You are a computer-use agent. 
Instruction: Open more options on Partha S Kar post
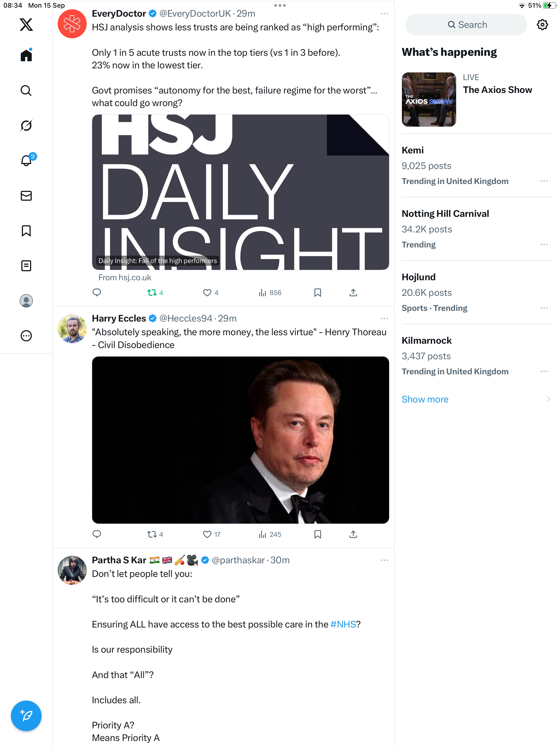(384, 560)
